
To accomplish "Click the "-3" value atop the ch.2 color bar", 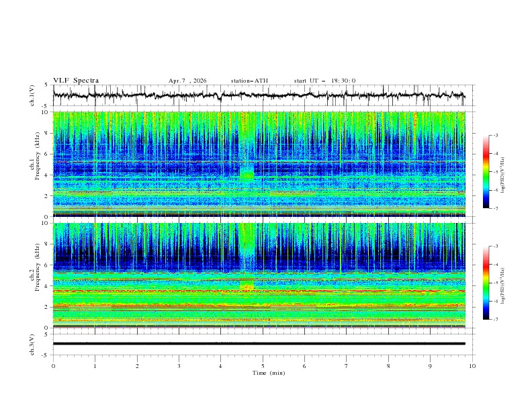I will click(x=495, y=246).
